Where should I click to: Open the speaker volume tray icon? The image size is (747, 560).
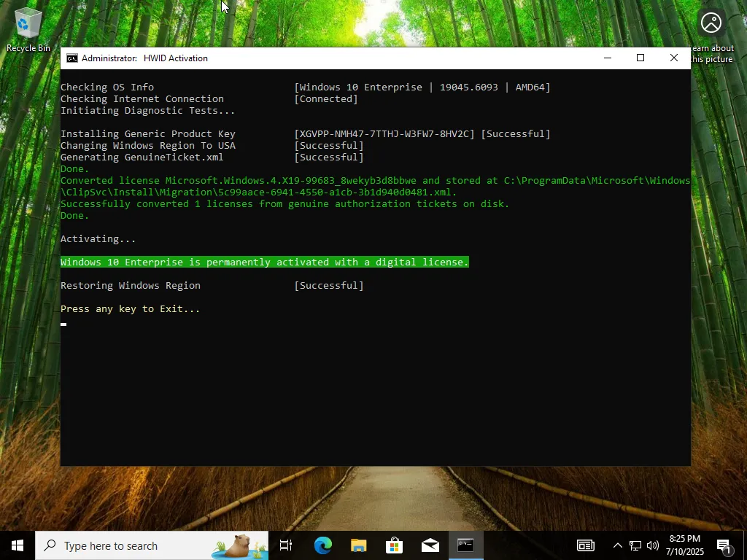(x=653, y=545)
